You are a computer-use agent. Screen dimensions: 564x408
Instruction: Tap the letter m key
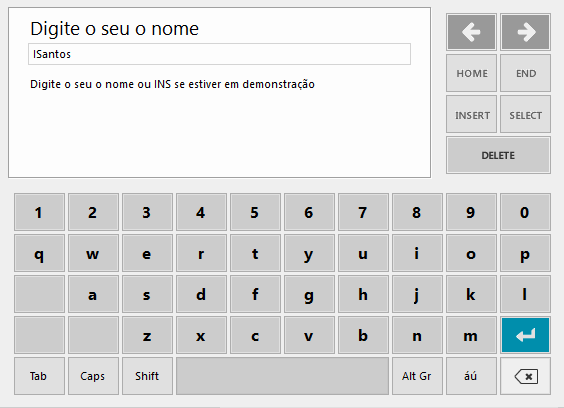point(471,335)
